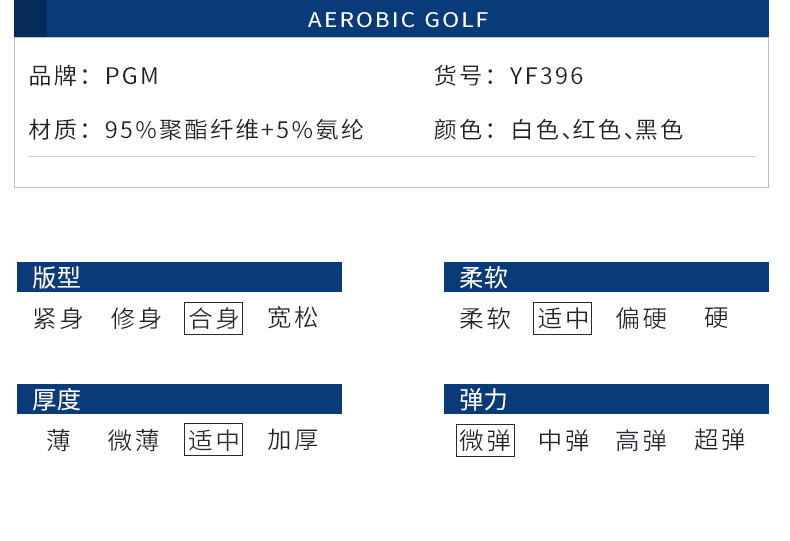Choose 修身 under 版型
This screenshot has width=790, height=541.
[x=136, y=318]
